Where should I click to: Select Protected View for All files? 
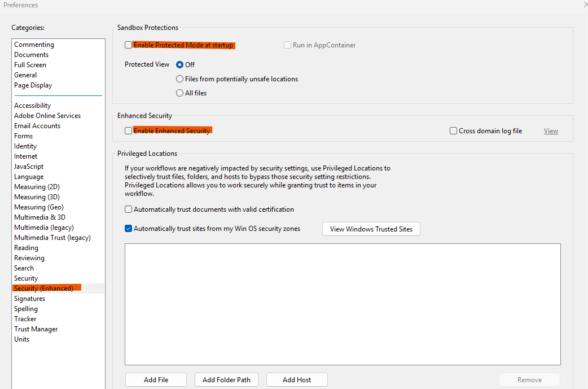point(179,93)
